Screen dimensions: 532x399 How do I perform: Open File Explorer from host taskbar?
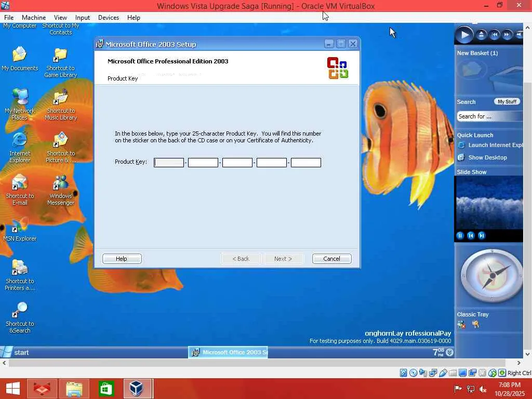coord(74,389)
